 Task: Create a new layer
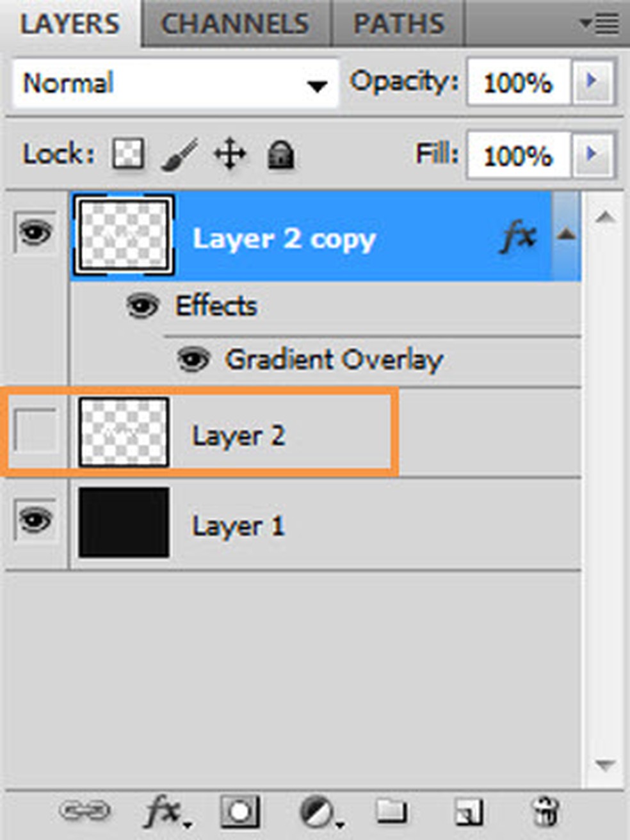point(469,812)
